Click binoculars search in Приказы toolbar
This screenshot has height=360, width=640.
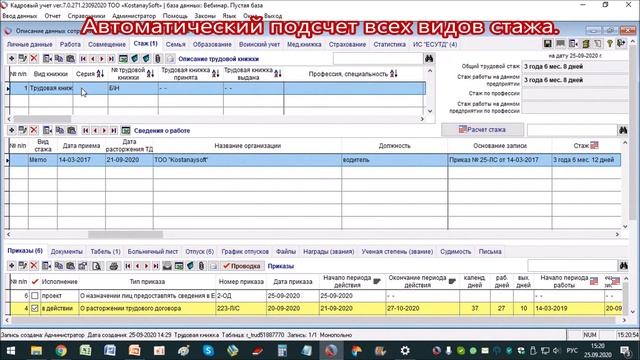point(624,266)
